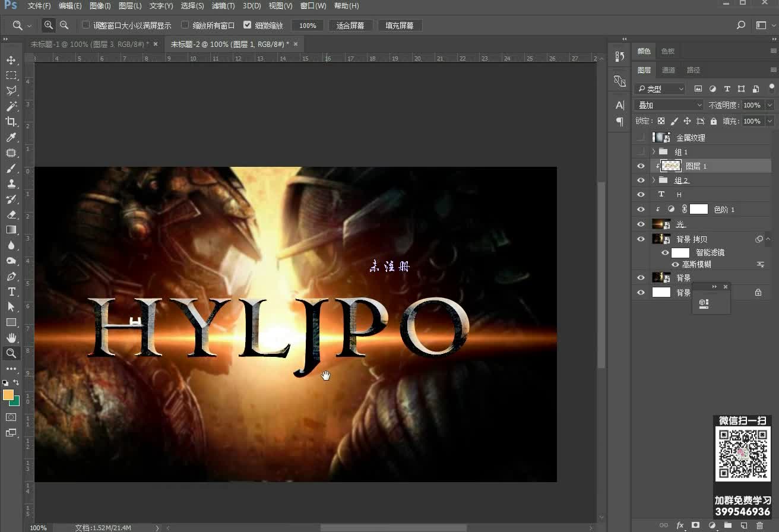Select the Clone Stamp tool

(x=11, y=183)
